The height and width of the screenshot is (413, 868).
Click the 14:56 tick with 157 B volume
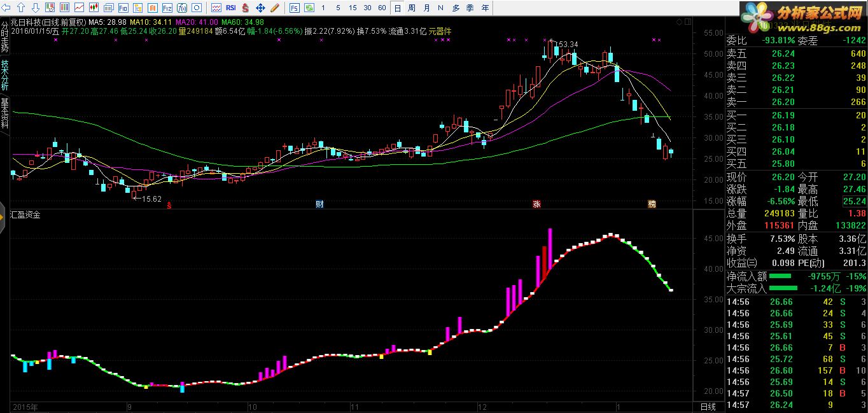click(796, 370)
